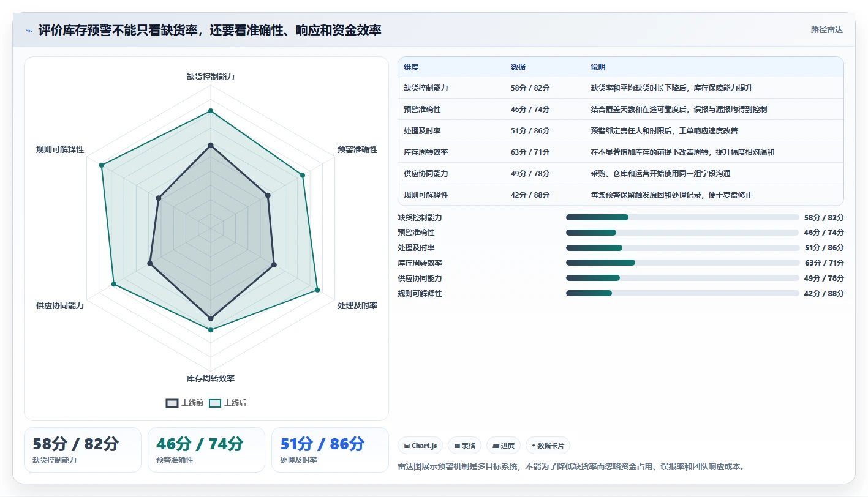Click the 维度 column header
The height and width of the screenshot is (497, 868).
tap(412, 67)
